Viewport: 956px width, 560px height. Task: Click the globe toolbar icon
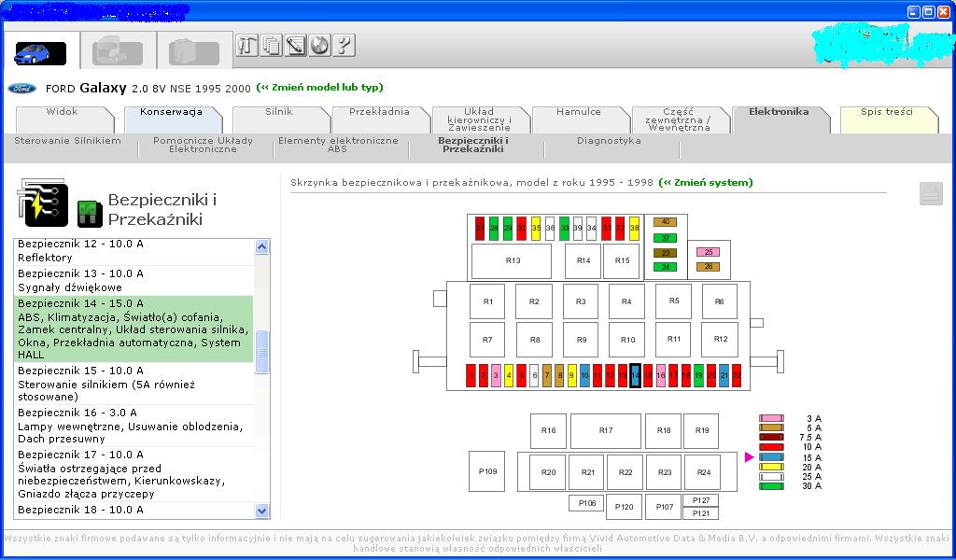[x=320, y=45]
